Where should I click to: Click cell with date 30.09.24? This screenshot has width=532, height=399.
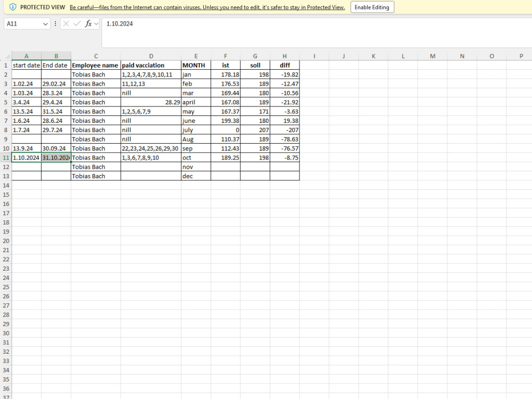[56, 148]
